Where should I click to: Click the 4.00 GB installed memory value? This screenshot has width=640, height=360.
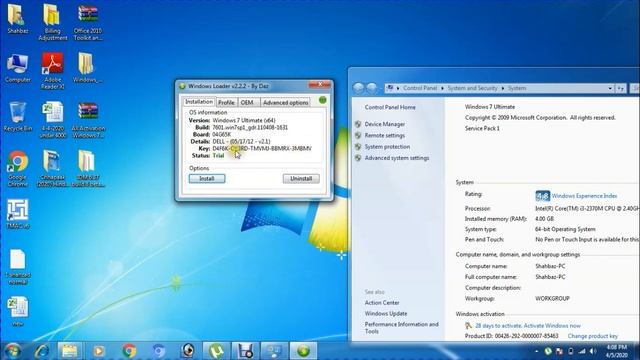coord(544,219)
